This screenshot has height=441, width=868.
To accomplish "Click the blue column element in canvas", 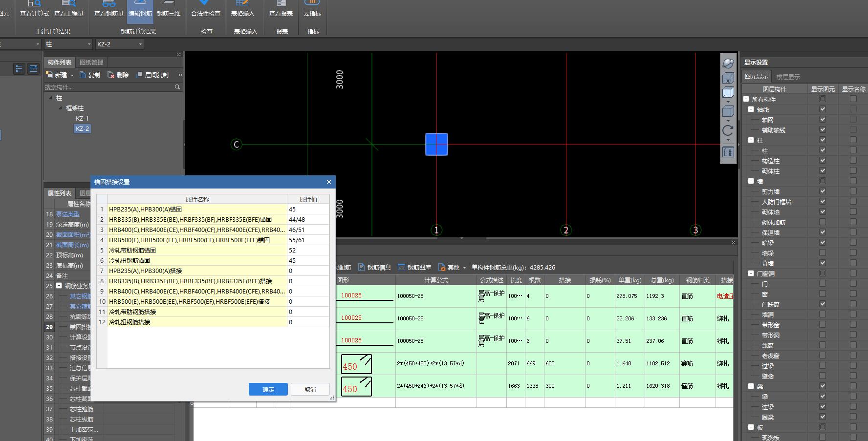I will (x=436, y=144).
